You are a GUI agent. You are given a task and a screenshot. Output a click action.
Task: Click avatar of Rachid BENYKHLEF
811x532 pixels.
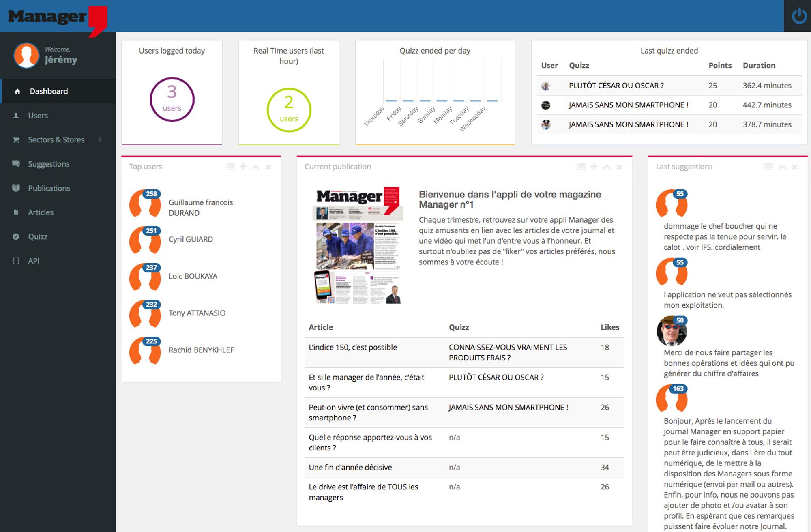(x=145, y=351)
